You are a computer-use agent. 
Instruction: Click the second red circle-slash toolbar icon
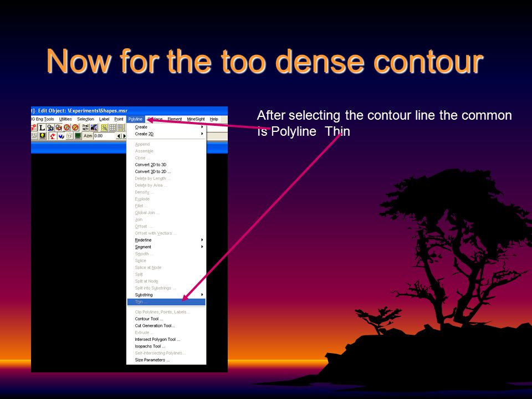tap(75, 127)
